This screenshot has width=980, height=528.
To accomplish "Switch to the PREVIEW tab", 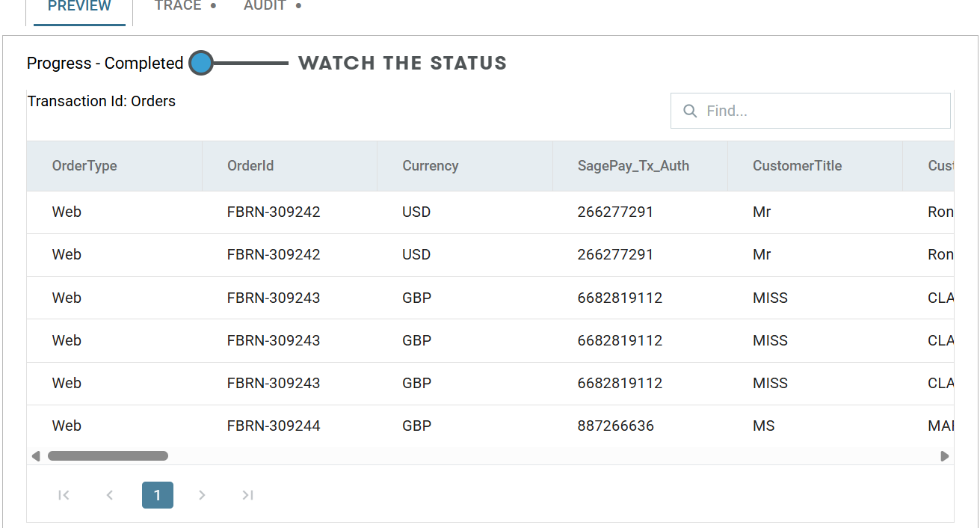I will click(x=79, y=7).
